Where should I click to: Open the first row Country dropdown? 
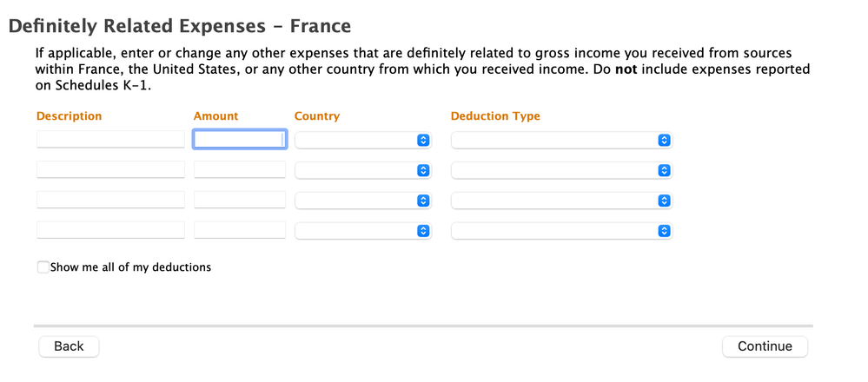[363, 140]
